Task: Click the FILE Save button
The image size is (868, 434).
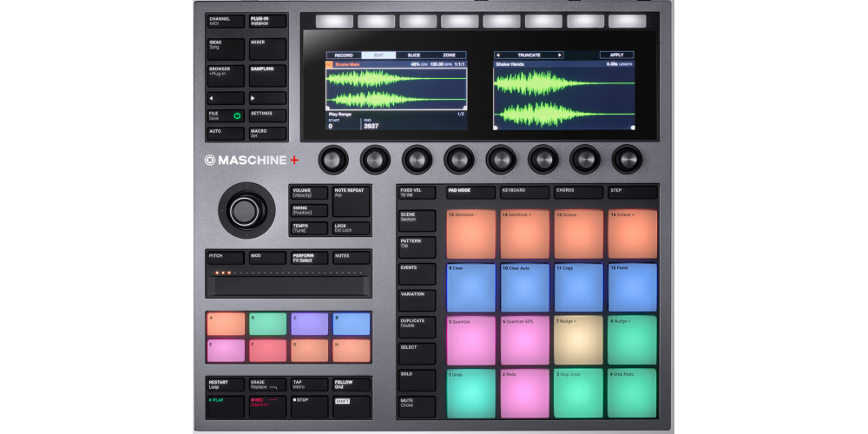Action: pos(226,115)
